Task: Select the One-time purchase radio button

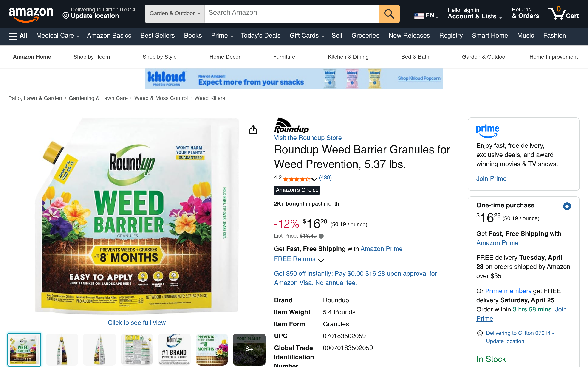Action: [x=567, y=206]
